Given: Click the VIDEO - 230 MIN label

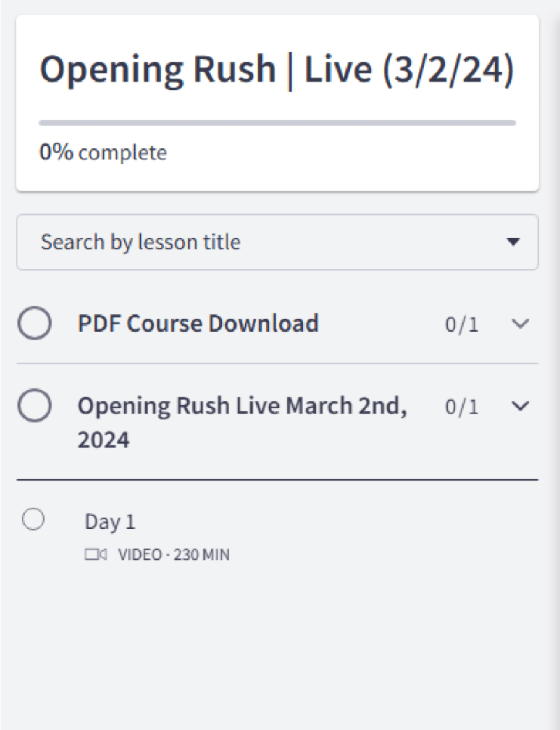Looking at the screenshot, I should tap(174, 555).
